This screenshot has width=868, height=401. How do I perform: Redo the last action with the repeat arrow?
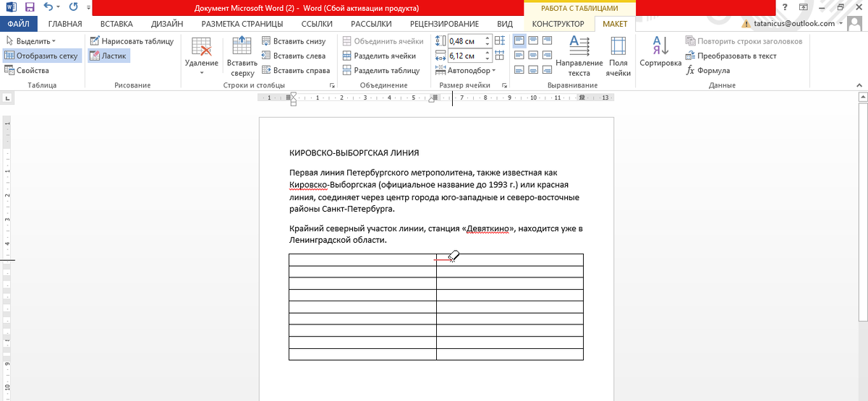point(73,7)
